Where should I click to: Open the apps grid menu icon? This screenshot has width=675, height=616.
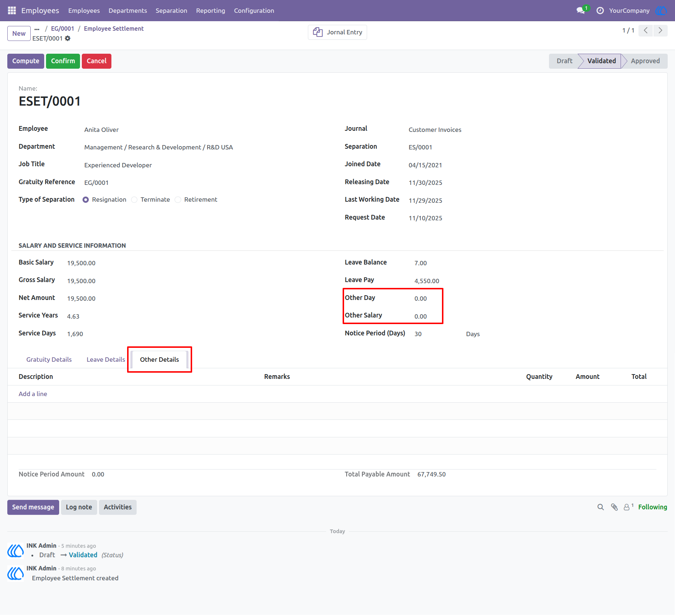12,11
